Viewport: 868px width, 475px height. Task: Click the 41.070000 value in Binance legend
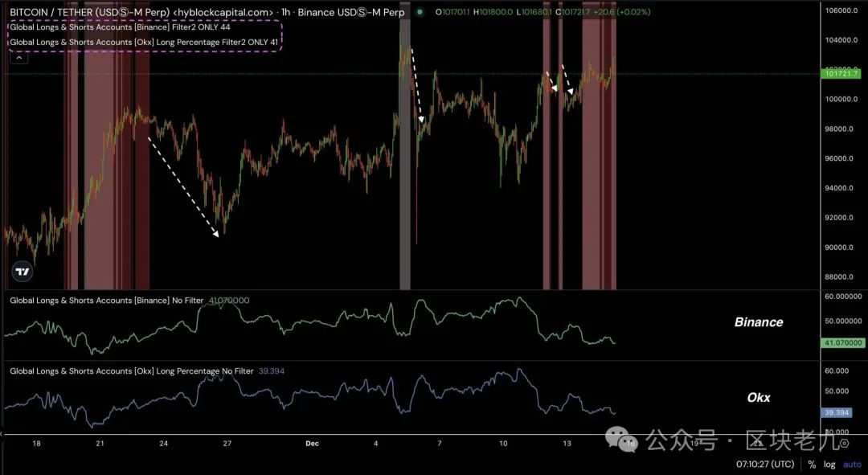tap(228, 300)
